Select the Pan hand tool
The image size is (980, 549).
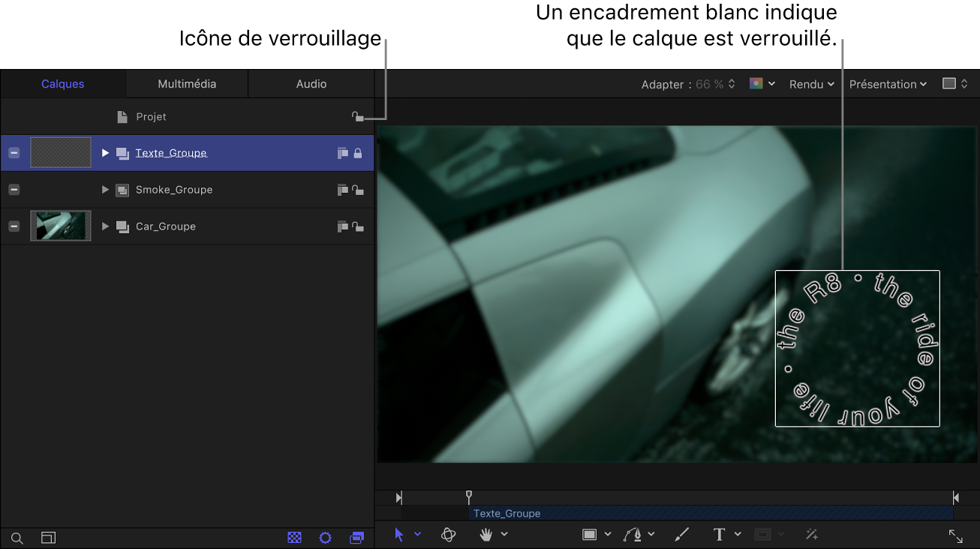pos(486,535)
